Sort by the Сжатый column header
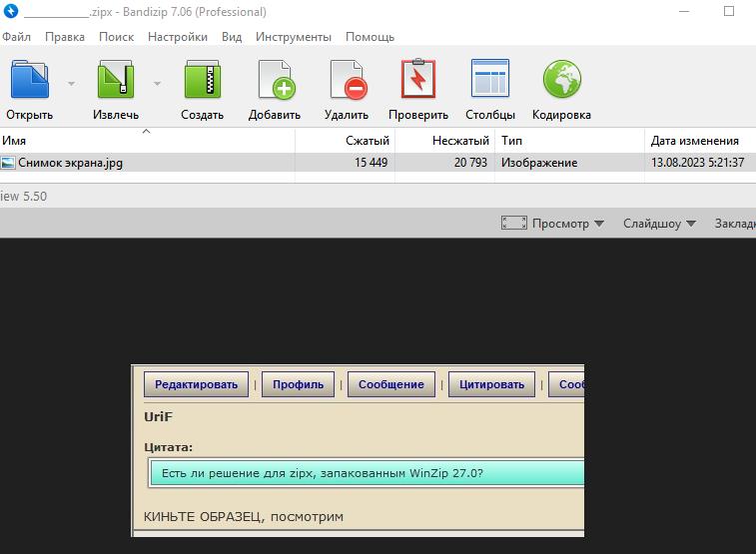This screenshot has width=756, height=554. (x=345, y=141)
